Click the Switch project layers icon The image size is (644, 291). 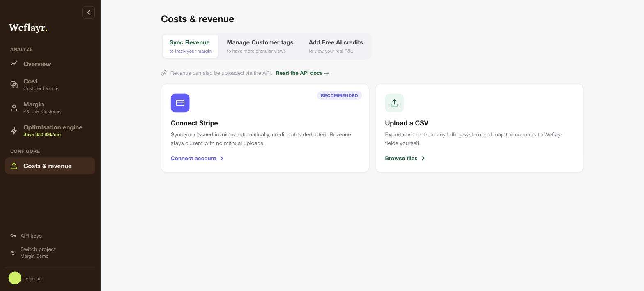coord(13,252)
